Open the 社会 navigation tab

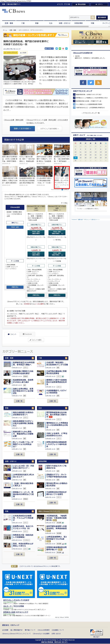coord(51,23)
